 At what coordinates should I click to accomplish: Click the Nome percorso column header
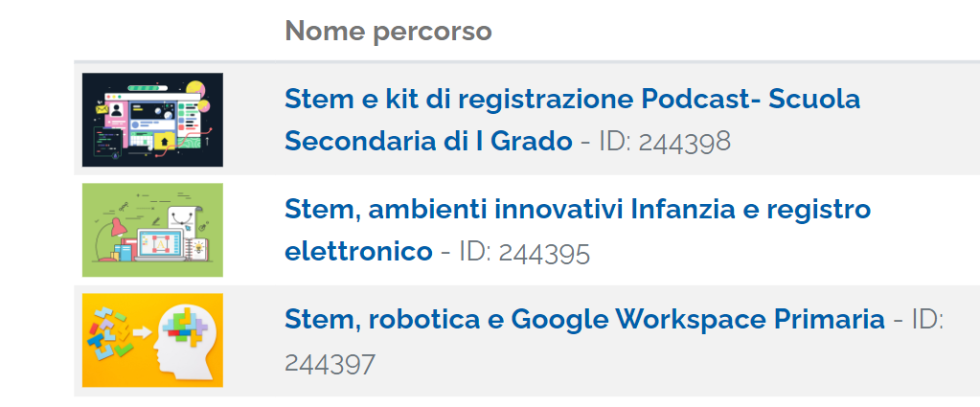click(x=388, y=31)
